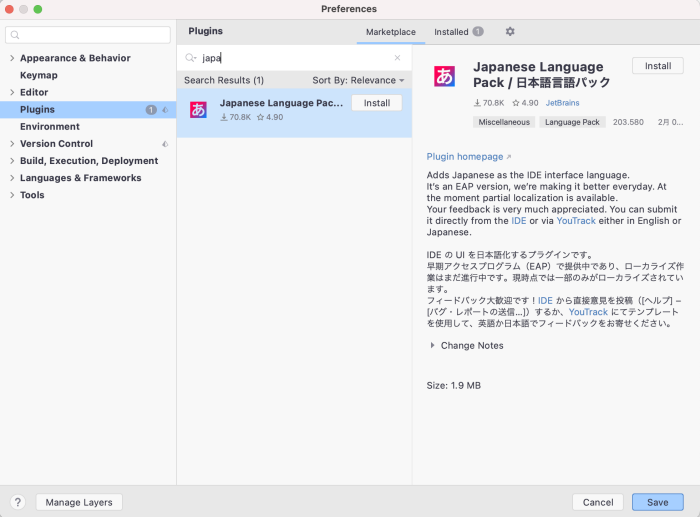This screenshot has width=700, height=517.
Task: Click the 70.8K downloads count in details pane
Action: pyautogui.click(x=489, y=103)
